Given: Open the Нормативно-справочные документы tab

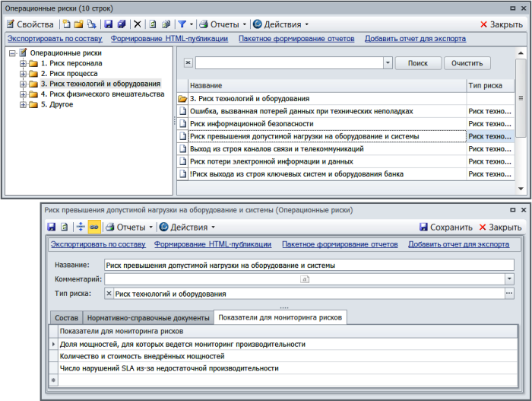Looking at the screenshot, I should [x=148, y=317].
